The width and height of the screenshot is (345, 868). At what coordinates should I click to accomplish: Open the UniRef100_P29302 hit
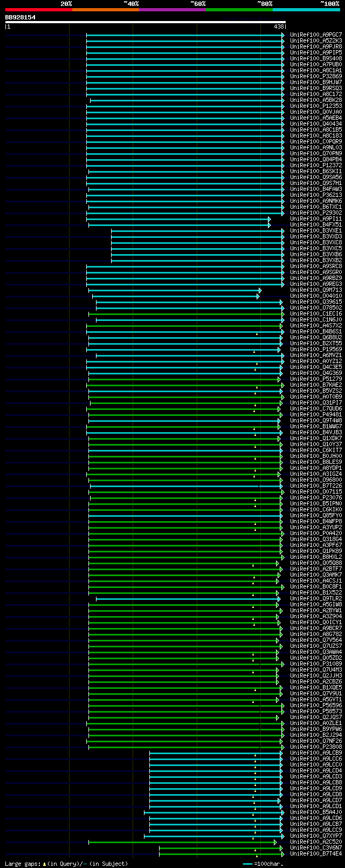316,213
